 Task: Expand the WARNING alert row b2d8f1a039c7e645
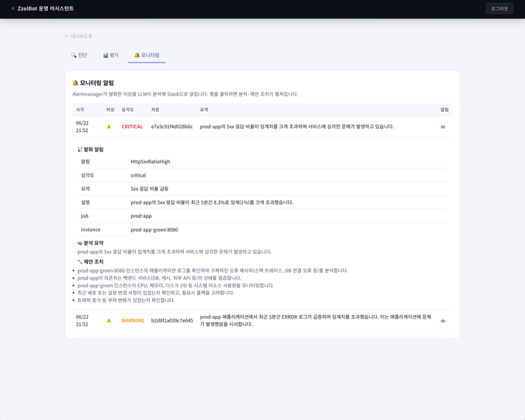pyautogui.click(x=262, y=320)
